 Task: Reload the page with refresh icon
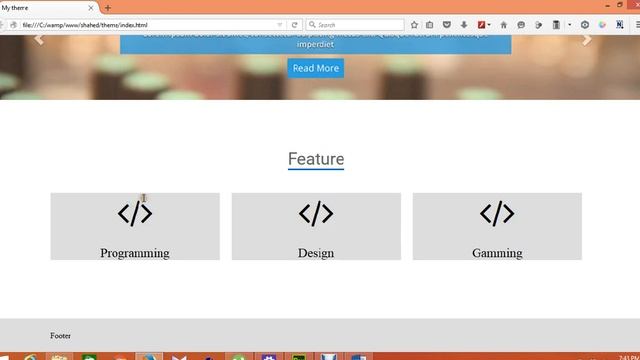[294, 25]
